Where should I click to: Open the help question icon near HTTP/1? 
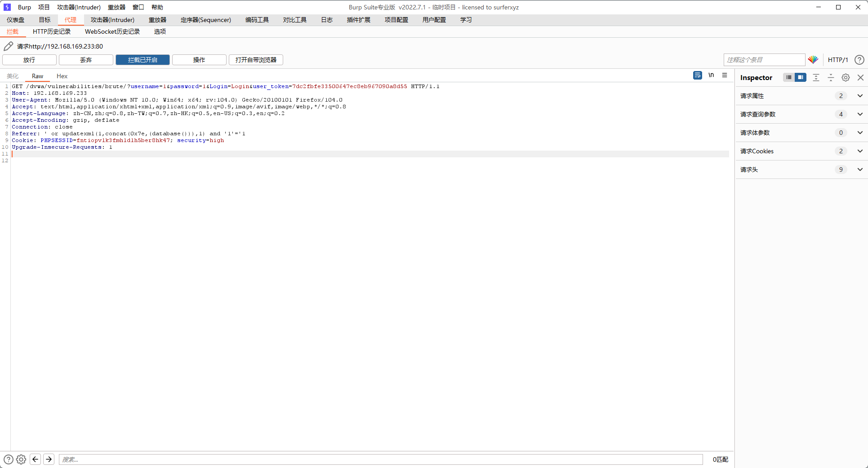point(859,60)
